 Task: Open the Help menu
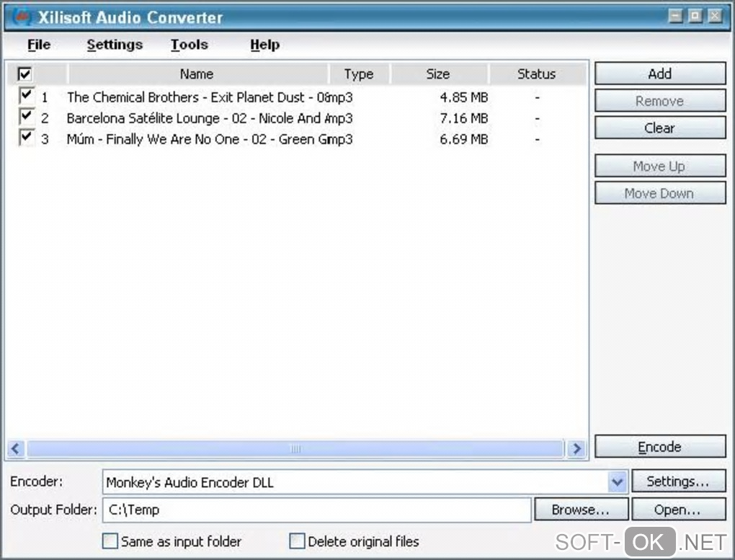coord(265,45)
